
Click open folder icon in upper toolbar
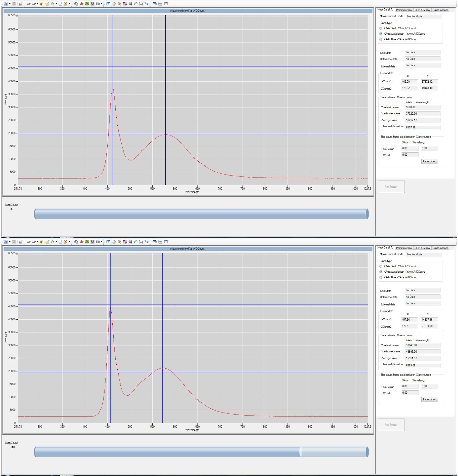[x=47, y=4]
